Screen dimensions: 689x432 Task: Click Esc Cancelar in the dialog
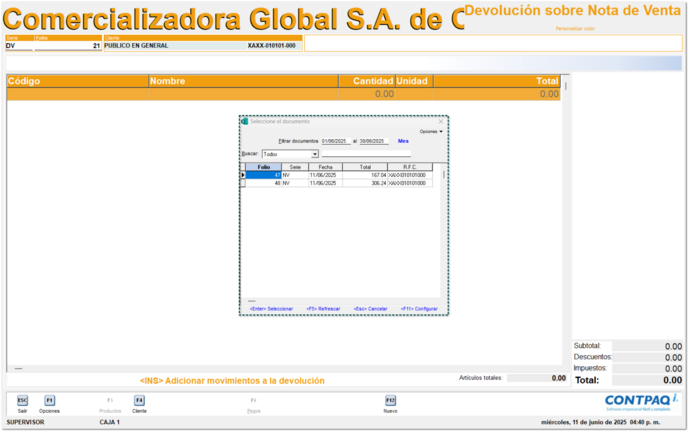click(370, 309)
